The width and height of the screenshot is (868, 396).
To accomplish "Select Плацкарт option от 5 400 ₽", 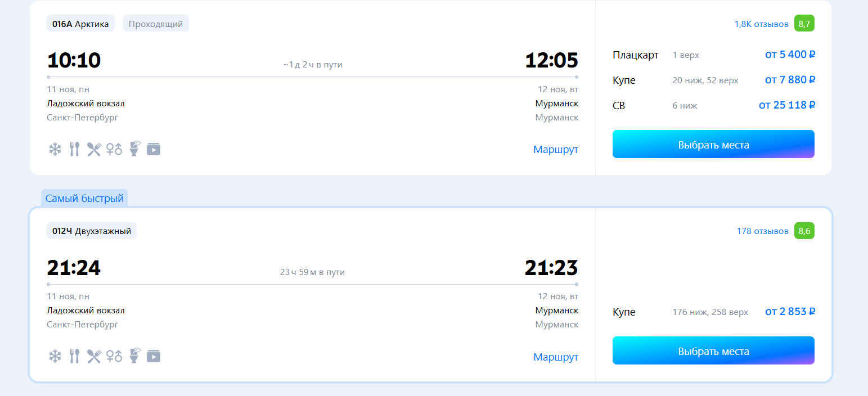I will [x=714, y=55].
